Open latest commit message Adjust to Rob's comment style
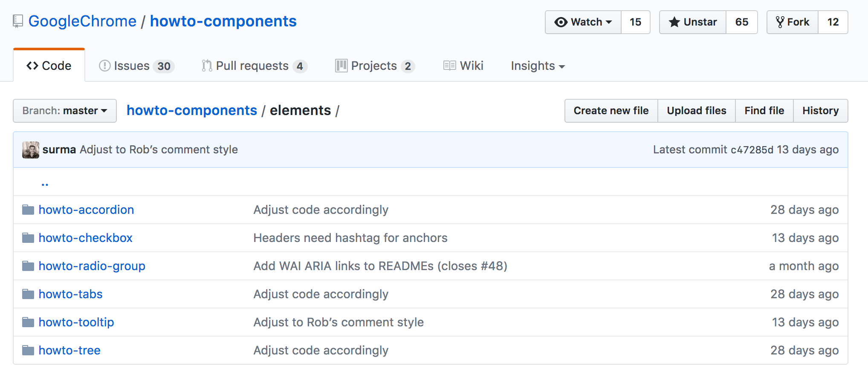The width and height of the screenshot is (868, 386). pyautogui.click(x=159, y=150)
